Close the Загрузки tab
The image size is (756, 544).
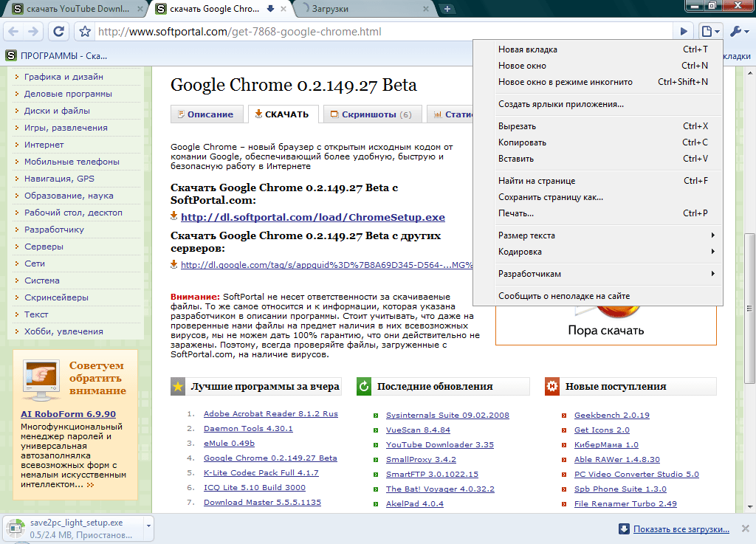point(426,9)
